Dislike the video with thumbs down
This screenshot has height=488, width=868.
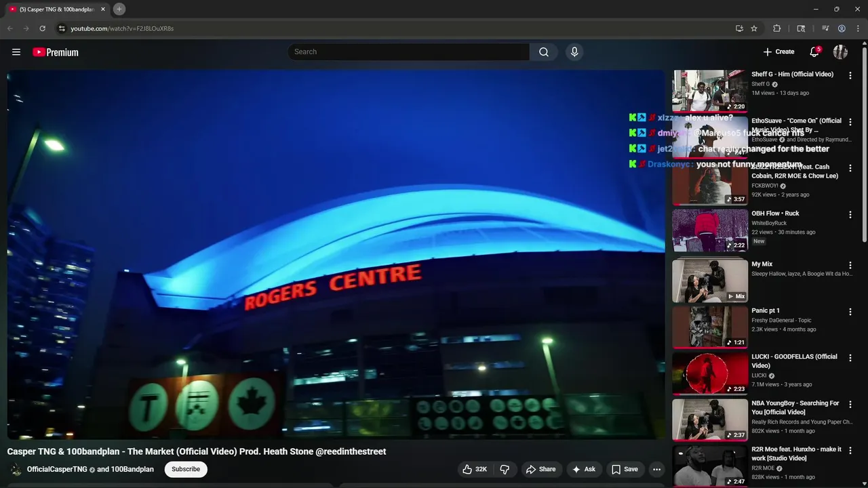[x=505, y=469]
